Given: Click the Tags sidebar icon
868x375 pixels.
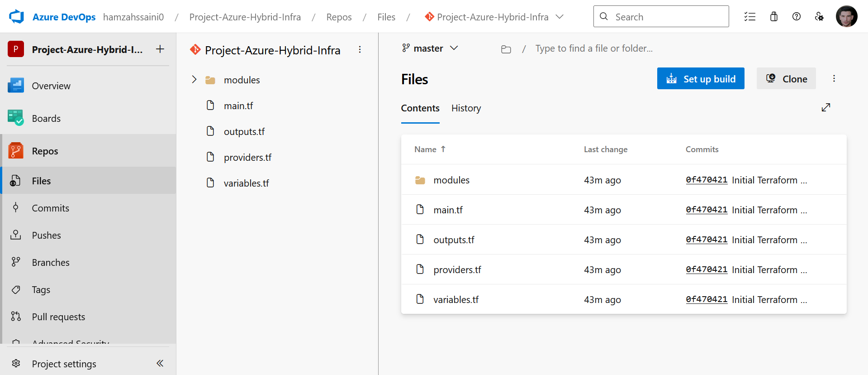Looking at the screenshot, I should click(x=16, y=289).
